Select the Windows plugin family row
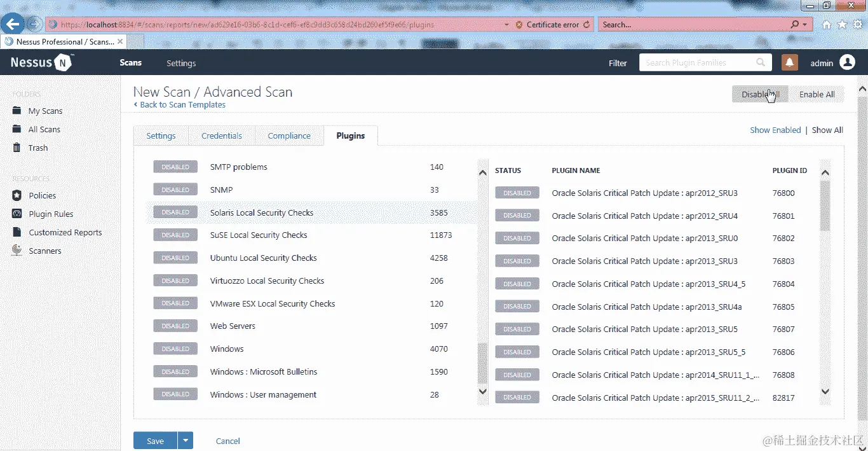 coord(311,349)
